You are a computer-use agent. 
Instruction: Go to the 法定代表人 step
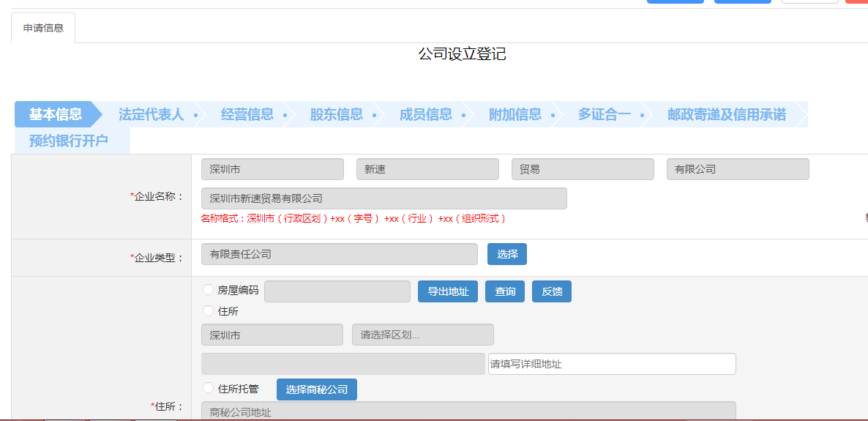[x=151, y=114]
